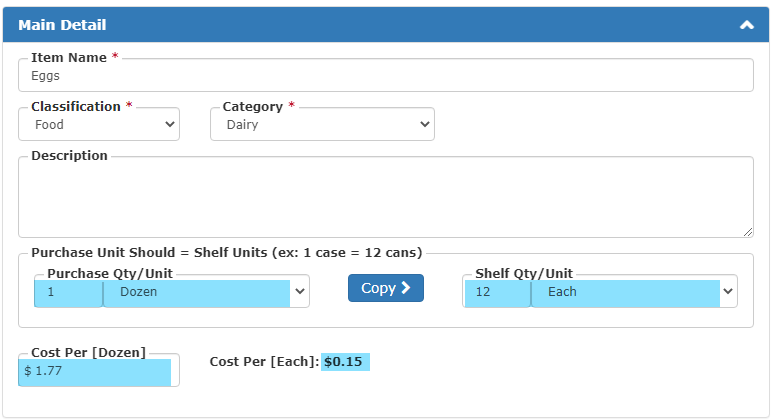774x420 pixels.
Task: Open the Category dropdown showing Dairy
Action: (x=322, y=124)
